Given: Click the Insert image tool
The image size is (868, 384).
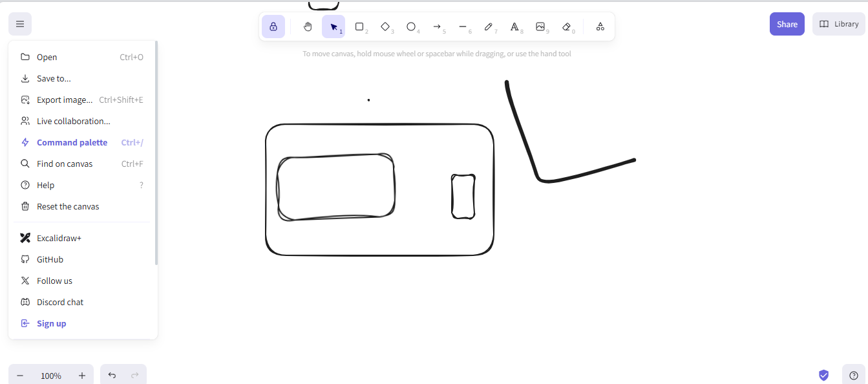Looking at the screenshot, I should (540, 27).
